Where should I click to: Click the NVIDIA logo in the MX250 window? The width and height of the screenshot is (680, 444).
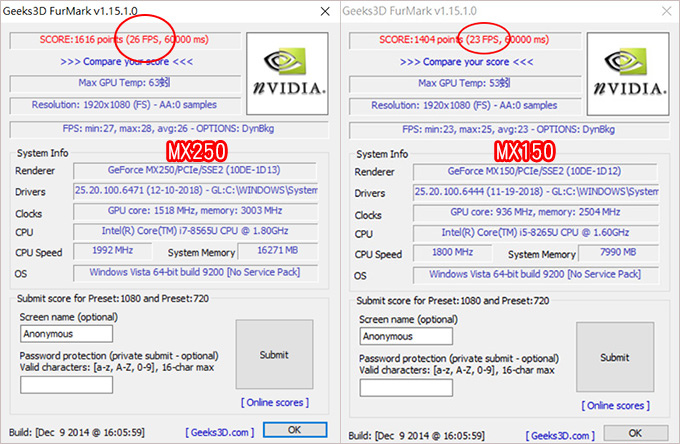click(x=287, y=73)
